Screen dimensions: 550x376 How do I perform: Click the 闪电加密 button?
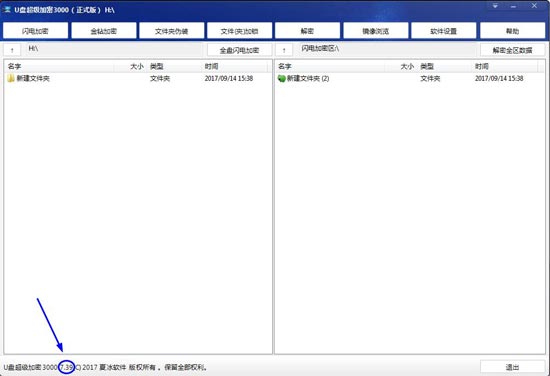coord(35,31)
